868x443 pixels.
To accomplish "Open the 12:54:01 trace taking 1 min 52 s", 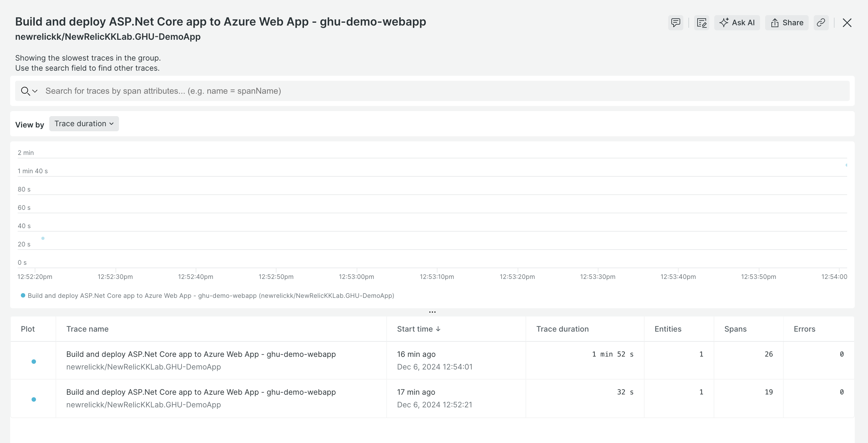I will (201, 354).
